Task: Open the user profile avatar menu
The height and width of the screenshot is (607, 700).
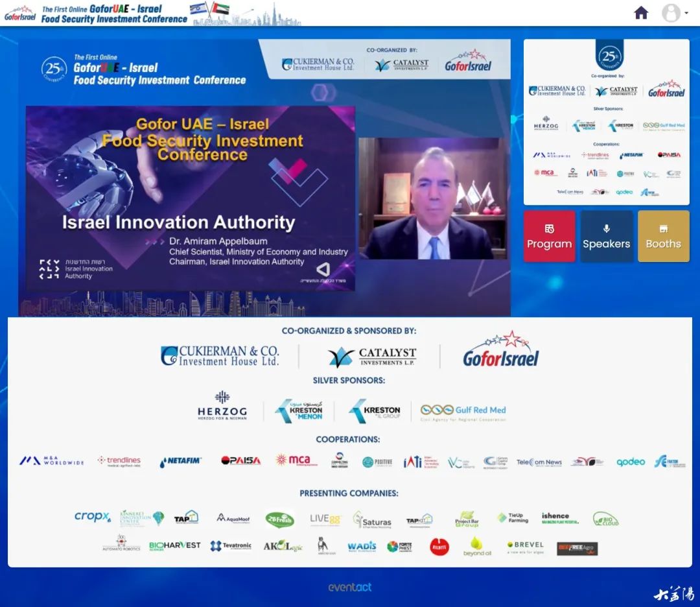Action: 673,13
